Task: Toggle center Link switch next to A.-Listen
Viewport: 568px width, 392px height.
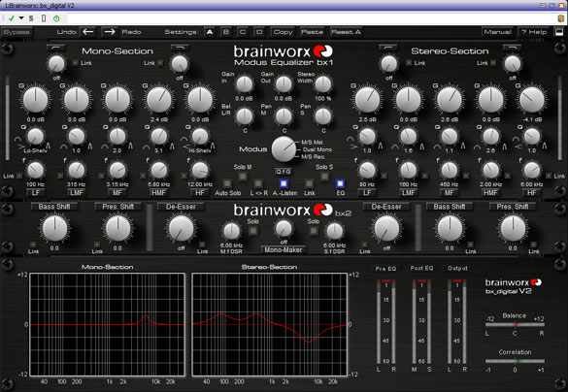Action: point(309,183)
